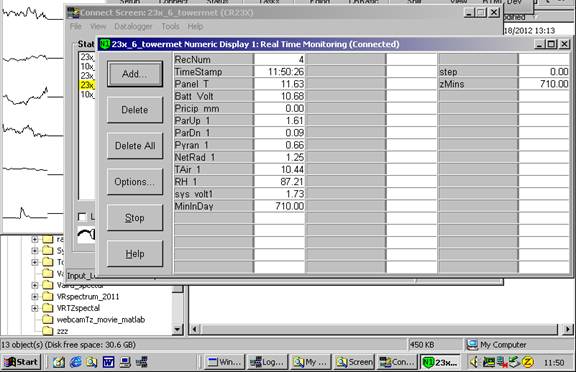Open Help menu in Connect Screen
The width and height of the screenshot is (576, 372).
tap(195, 26)
